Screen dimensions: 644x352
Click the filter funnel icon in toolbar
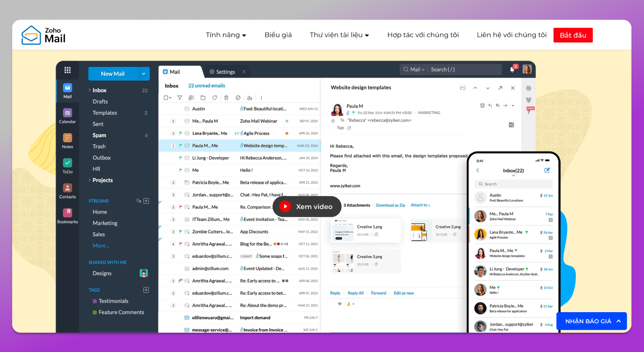[179, 98]
